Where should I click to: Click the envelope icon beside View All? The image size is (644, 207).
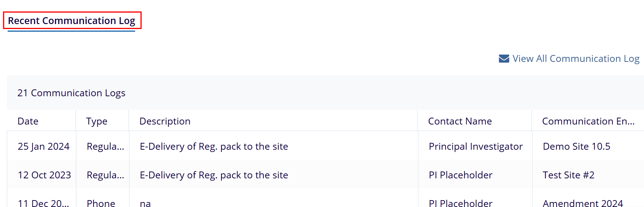coord(504,59)
